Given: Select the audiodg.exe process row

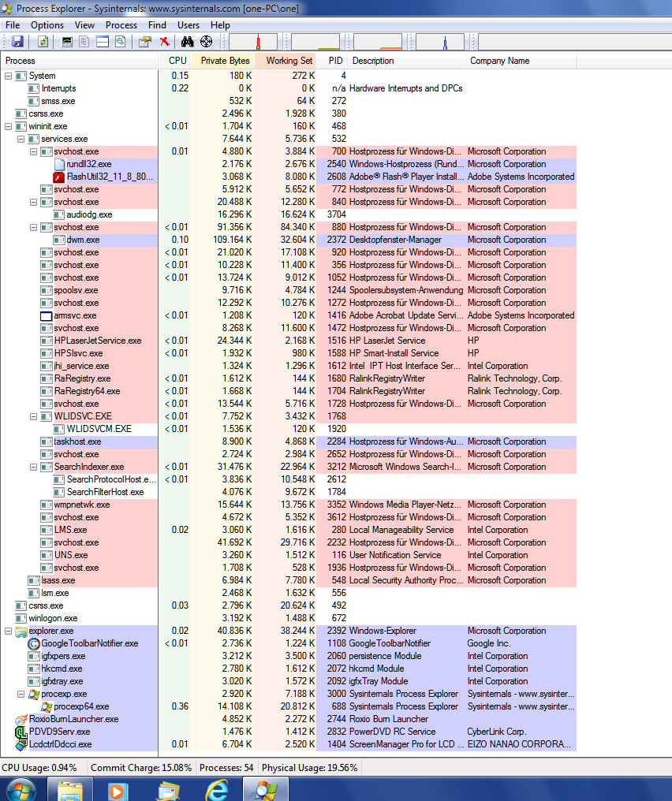Looking at the screenshot, I should [289, 214].
